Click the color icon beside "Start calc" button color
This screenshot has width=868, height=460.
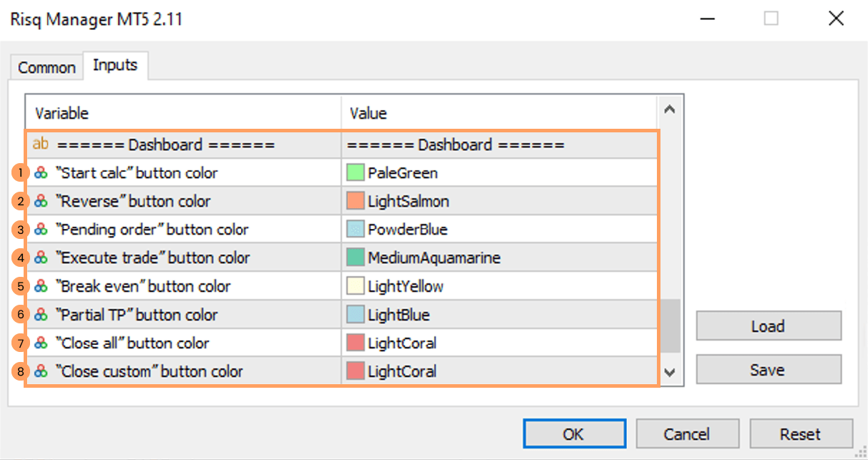coord(42,173)
